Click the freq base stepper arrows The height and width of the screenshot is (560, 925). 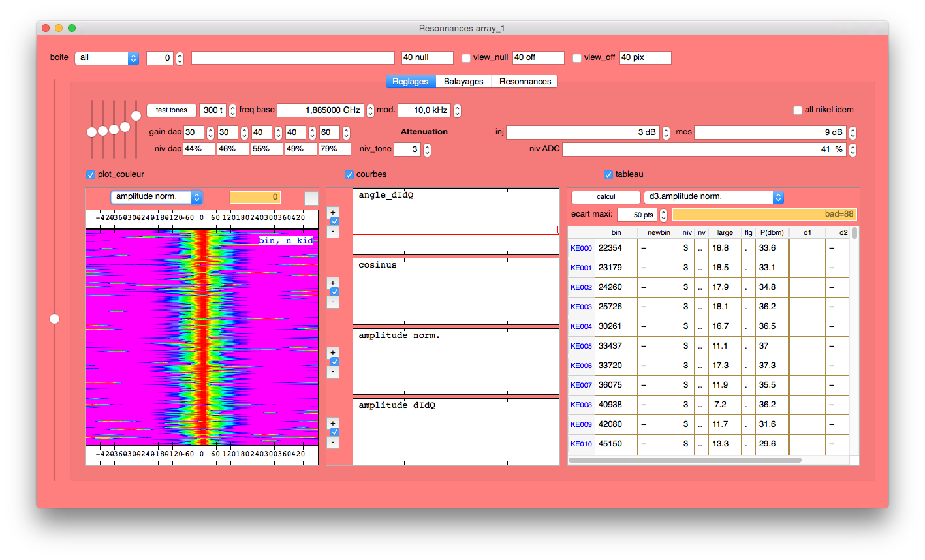tap(370, 110)
